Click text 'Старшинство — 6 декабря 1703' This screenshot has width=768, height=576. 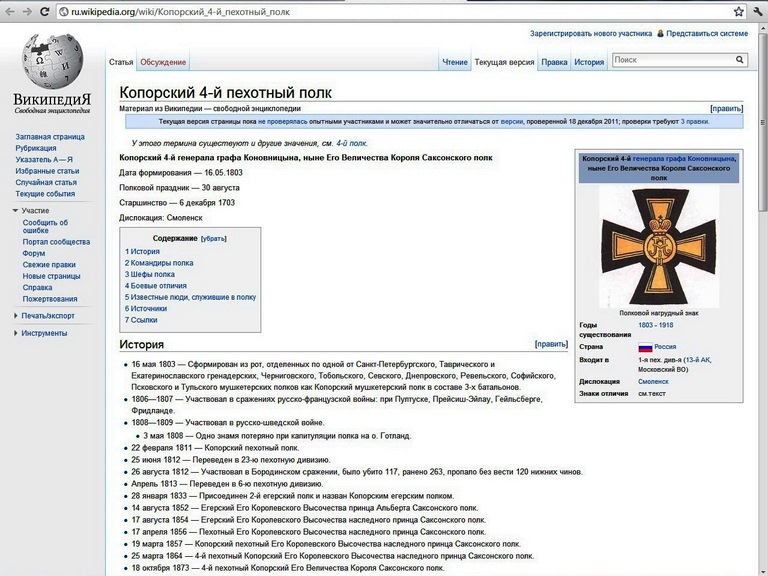pyautogui.click(x=177, y=203)
